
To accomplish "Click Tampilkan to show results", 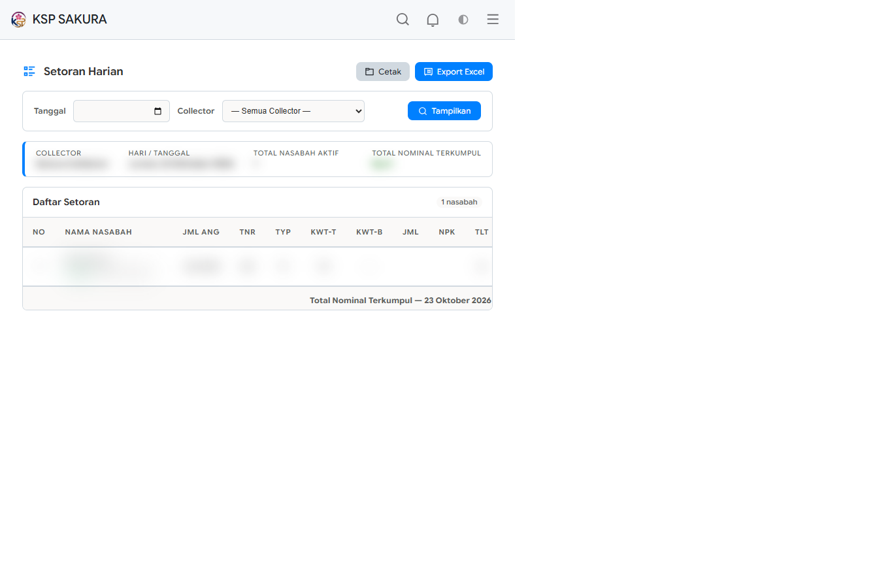I will [444, 111].
